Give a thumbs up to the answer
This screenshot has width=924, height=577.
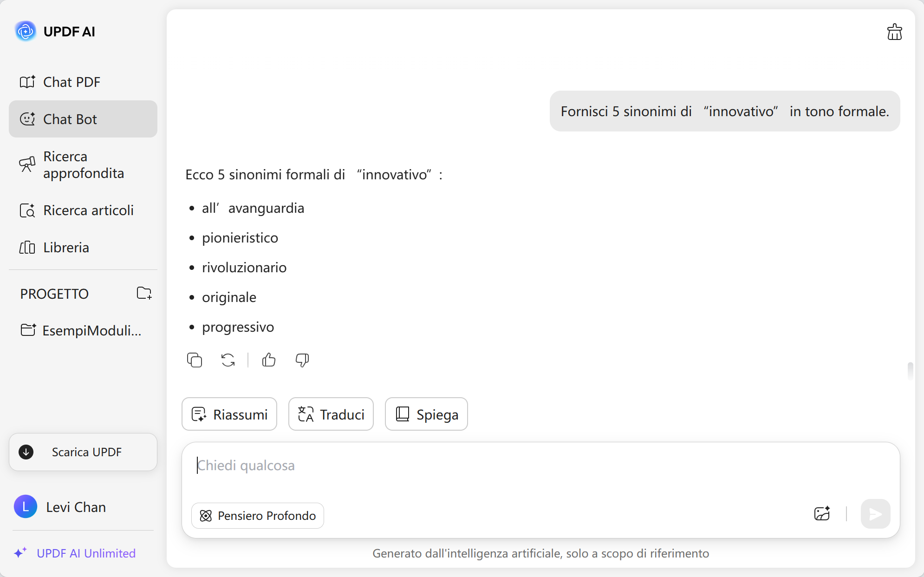pos(269,360)
